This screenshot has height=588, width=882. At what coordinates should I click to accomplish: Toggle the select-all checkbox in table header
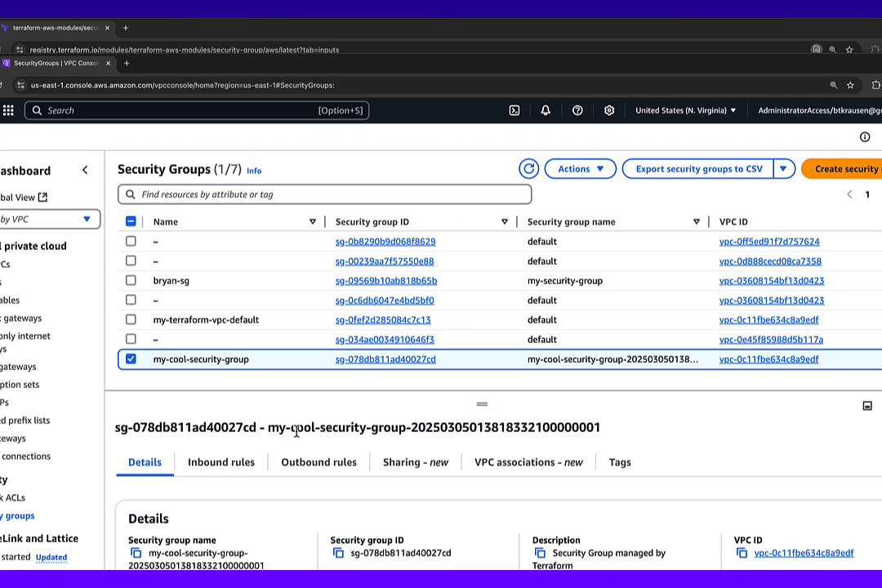pos(131,221)
